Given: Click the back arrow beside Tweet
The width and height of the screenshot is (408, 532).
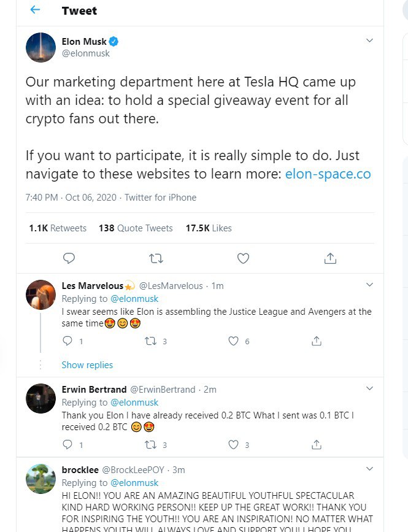Looking at the screenshot, I should tap(36, 10).
